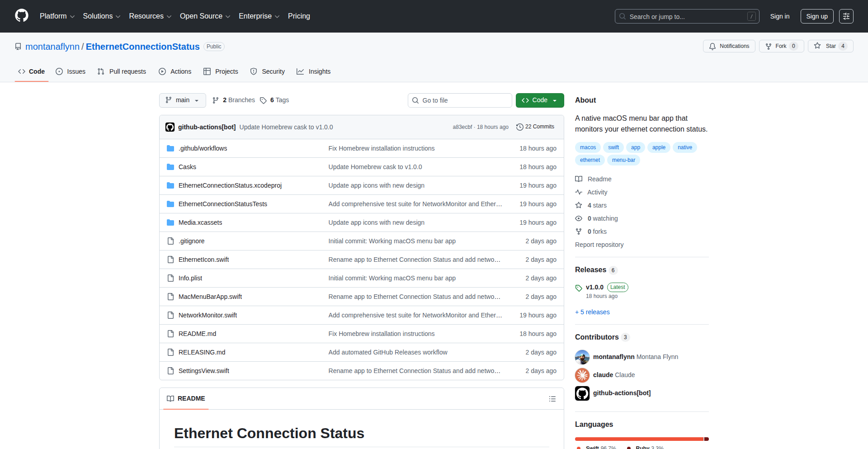
Task: Click the commit history clock icon
Action: (x=520, y=127)
